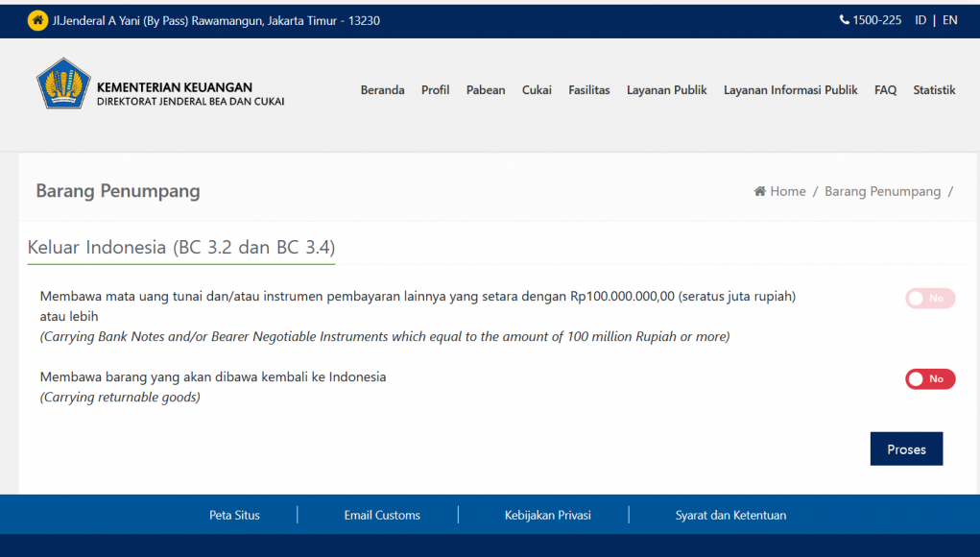
Task: Switch language to EN
Action: click(949, 20)
